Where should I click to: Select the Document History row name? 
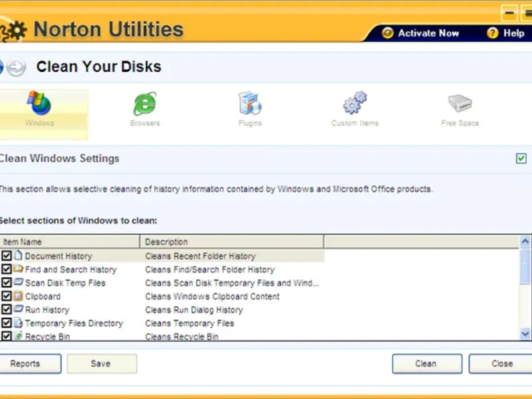click(59, 256)
